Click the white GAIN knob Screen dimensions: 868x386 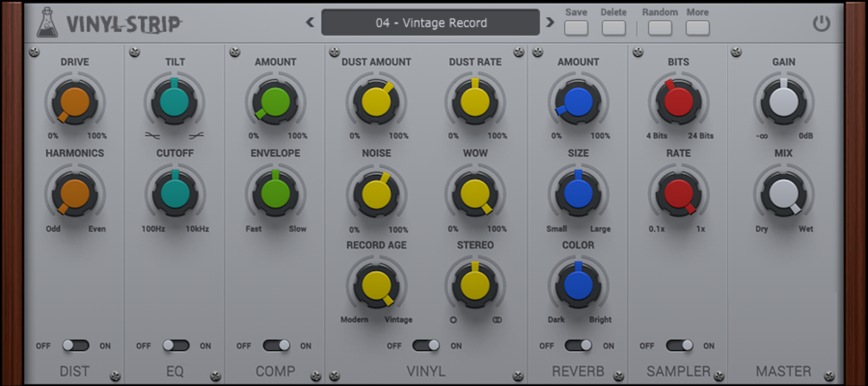(x=784, y=102)
